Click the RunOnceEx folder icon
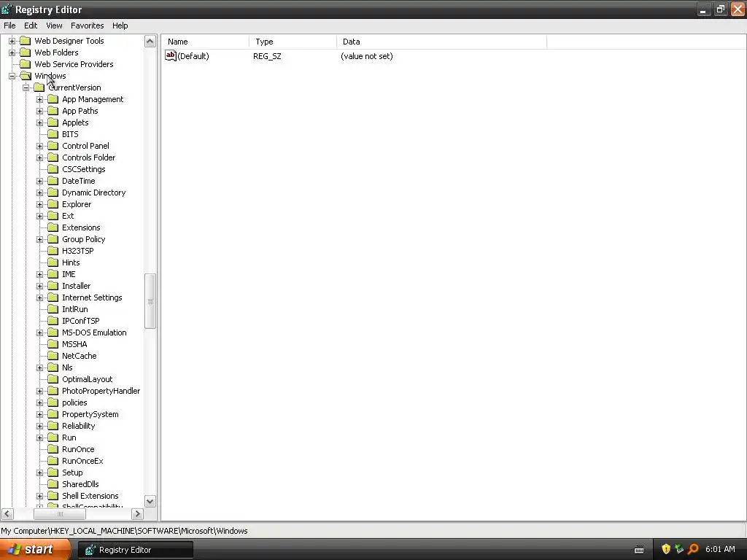This screenshot has height=560, width=747. (53, 461)
